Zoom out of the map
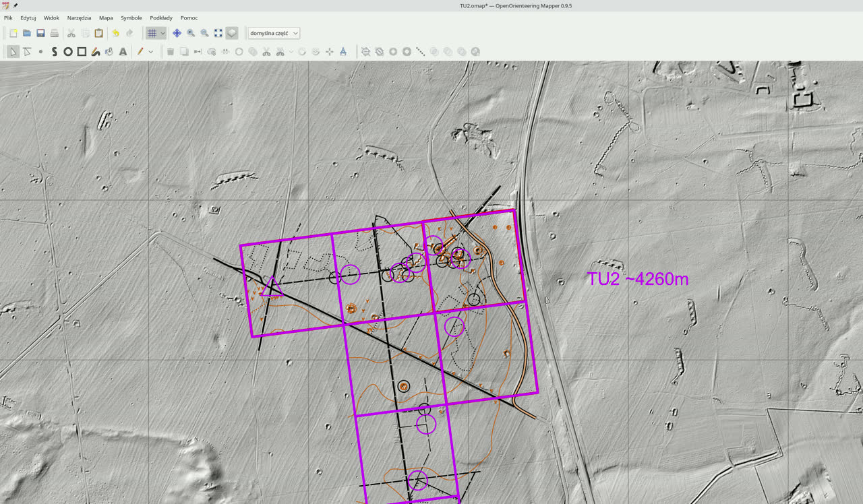The image size is (863, 504). [204, 33]
